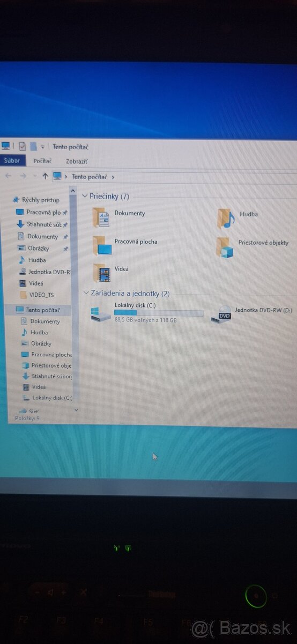Select Videá under Rýchly prístup
This screenshot has width=297, height=644.
click(x=36, y=283)
